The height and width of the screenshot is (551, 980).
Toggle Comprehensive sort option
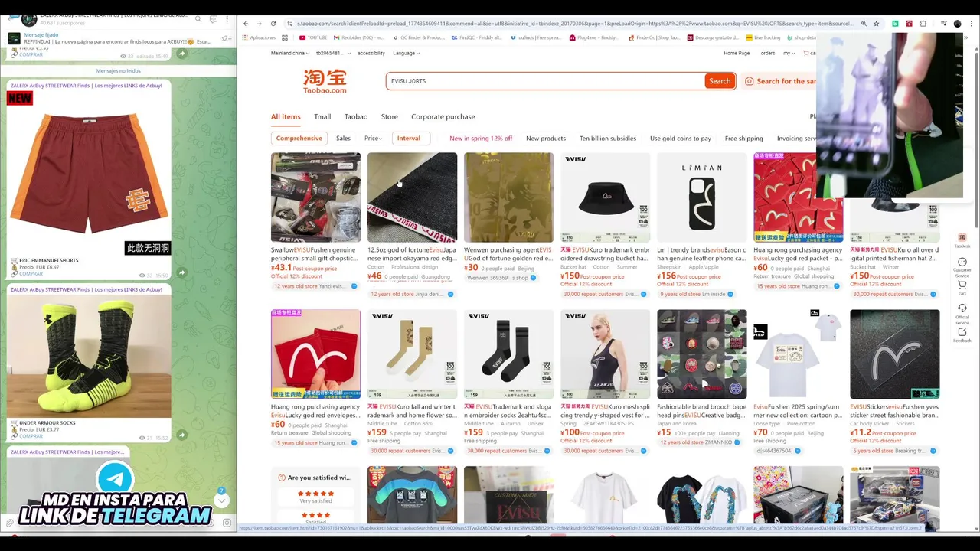tap(299, 139)
